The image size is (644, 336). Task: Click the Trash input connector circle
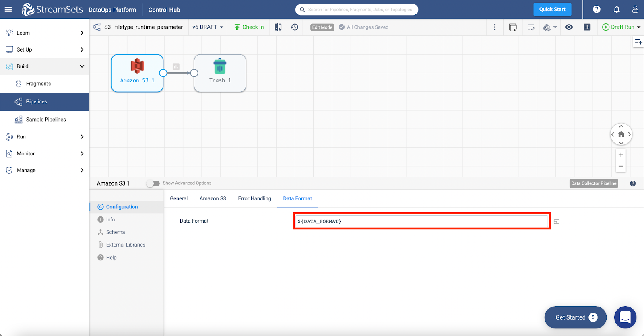pos(194,73)
